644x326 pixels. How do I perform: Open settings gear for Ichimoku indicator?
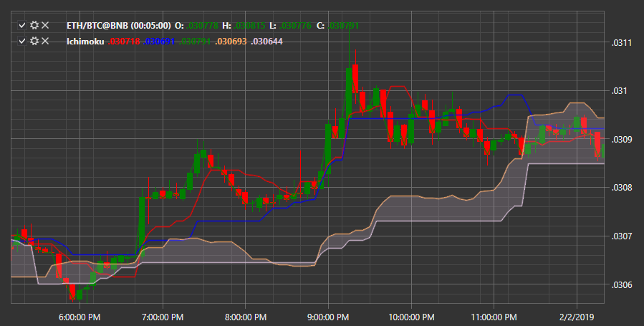click(x=34, y=41)
